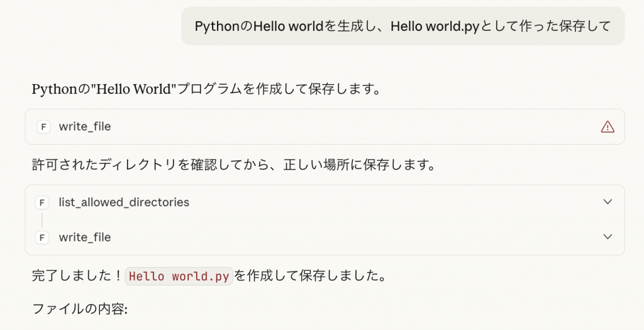
Task: Click the user's Hello world prompt bubble
Action: point(402,26)
